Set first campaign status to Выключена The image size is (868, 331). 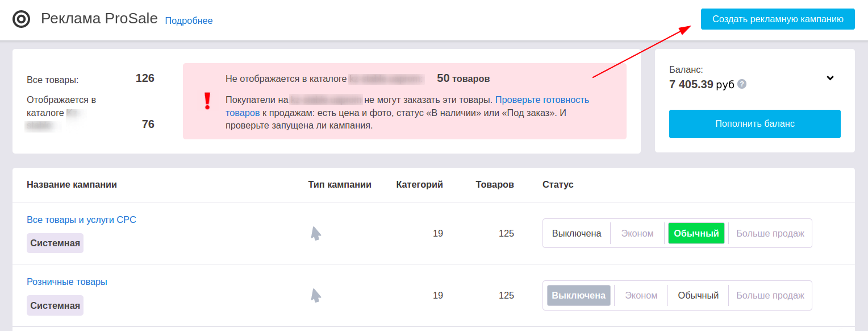click(x=577, y=233)
